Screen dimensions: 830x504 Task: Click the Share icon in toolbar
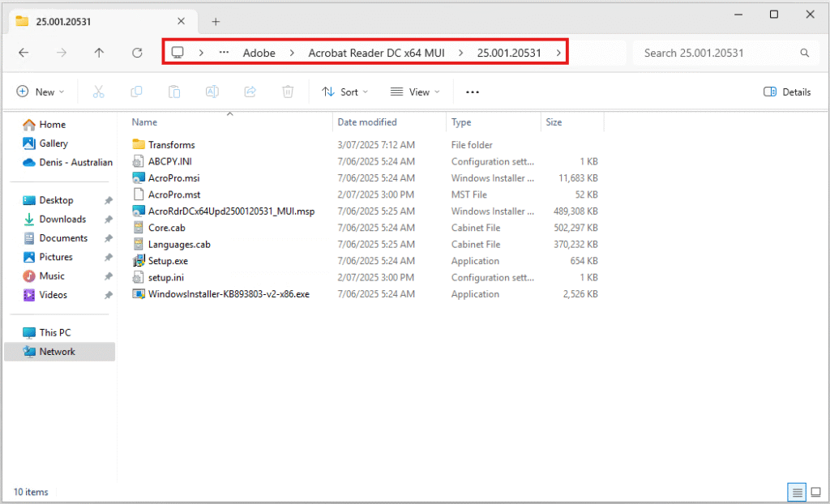point(250,92)
